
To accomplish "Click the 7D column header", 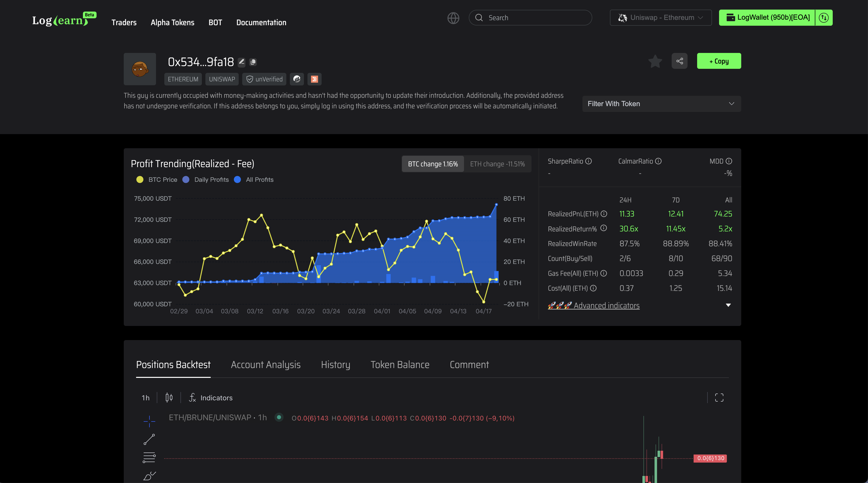I will [676, 200].
